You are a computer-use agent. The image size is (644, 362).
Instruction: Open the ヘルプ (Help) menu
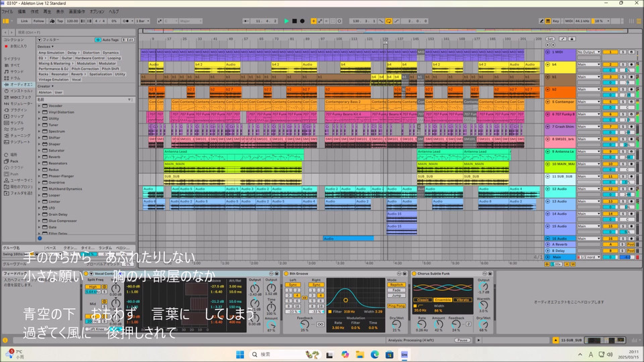point(114,11)
